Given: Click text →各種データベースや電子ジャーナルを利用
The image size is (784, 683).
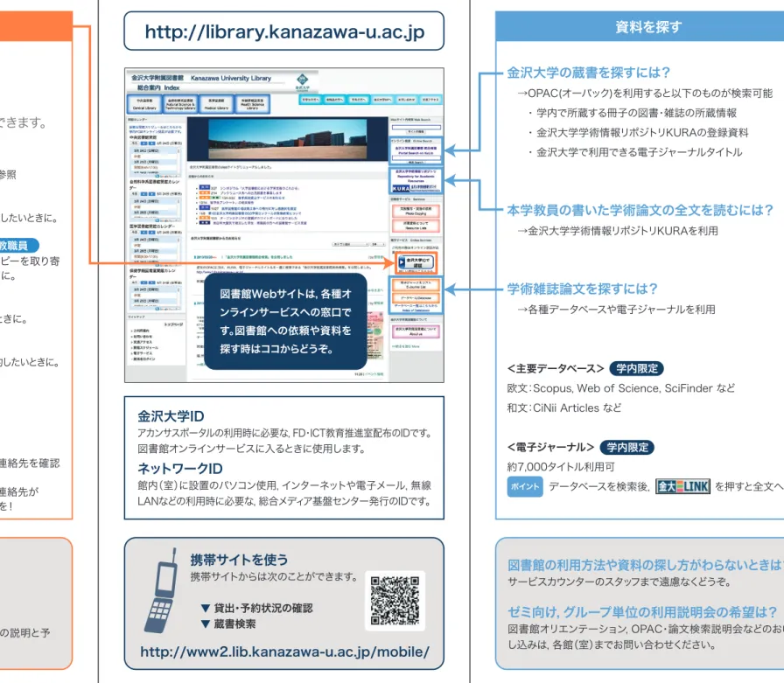Looking at the screenshot, I should [x=616, y=310].
